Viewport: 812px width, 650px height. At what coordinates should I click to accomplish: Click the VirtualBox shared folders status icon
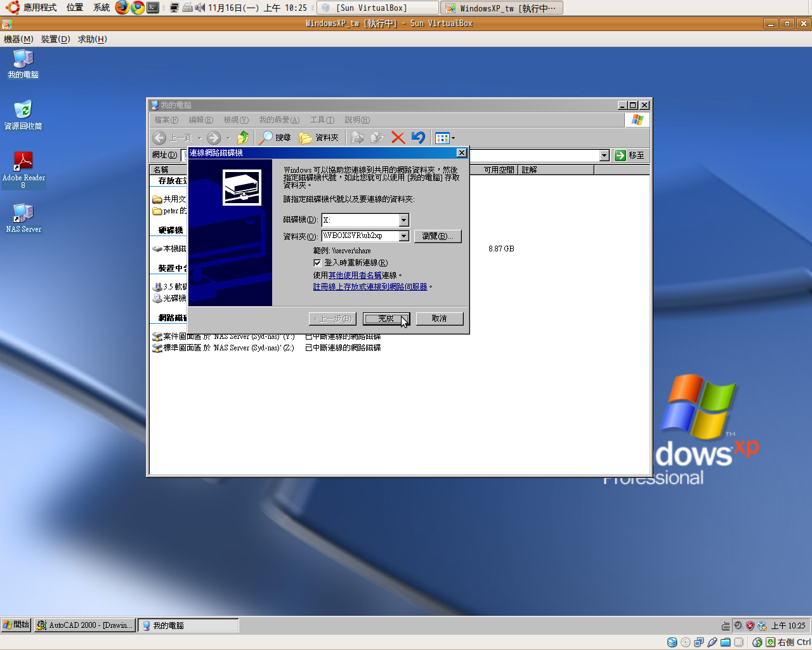(725, 642)
